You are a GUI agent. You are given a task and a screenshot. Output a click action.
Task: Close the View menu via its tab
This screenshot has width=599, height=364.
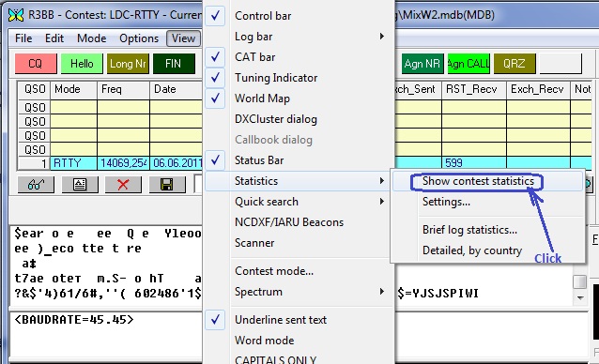coord(183,38)
